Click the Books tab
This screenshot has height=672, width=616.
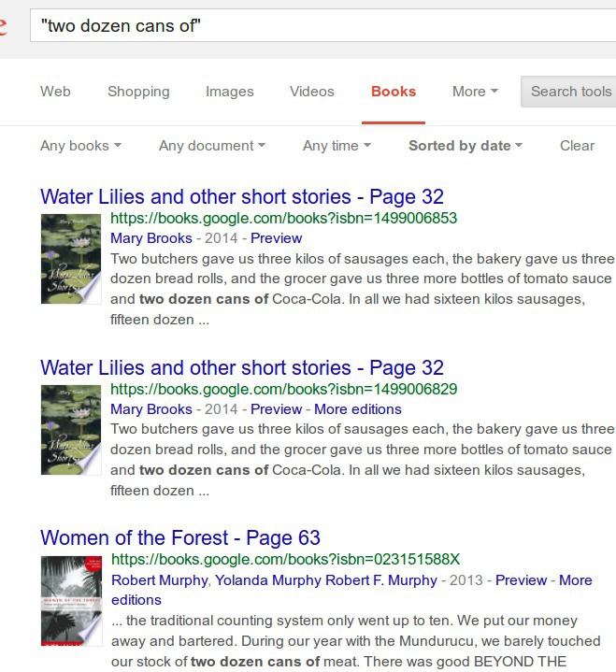click(394, 92)
